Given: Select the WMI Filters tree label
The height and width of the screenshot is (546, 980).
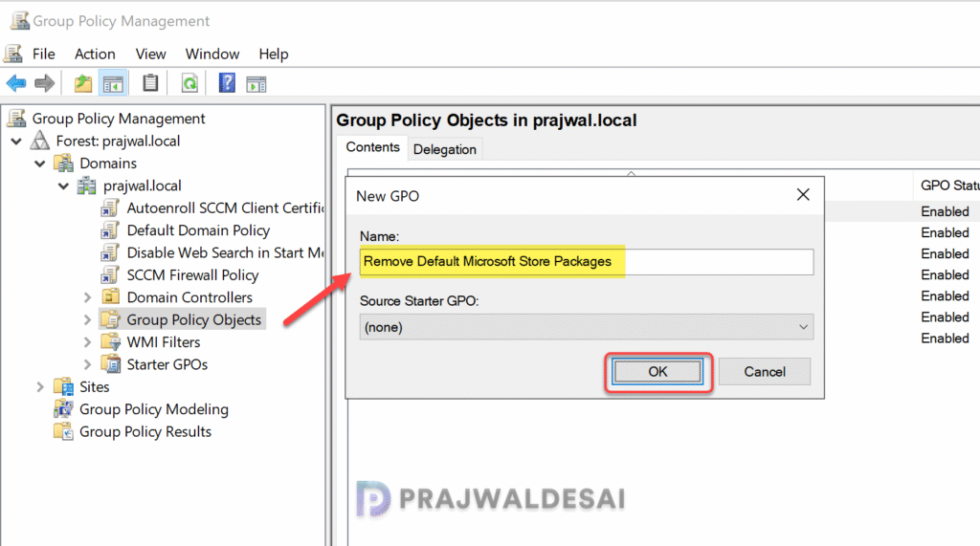Looking at the screenshot, I should pyautogui.click(x=163, y=341).
